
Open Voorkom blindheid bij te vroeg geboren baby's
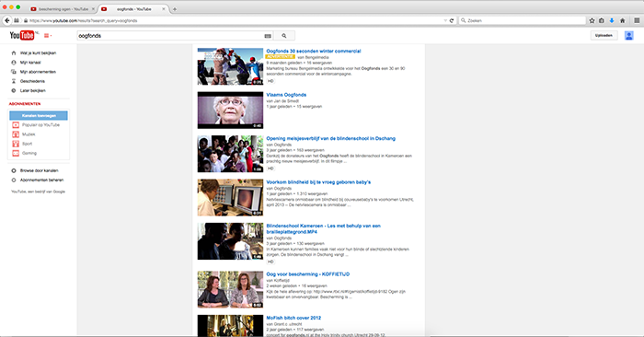(318, 182)
